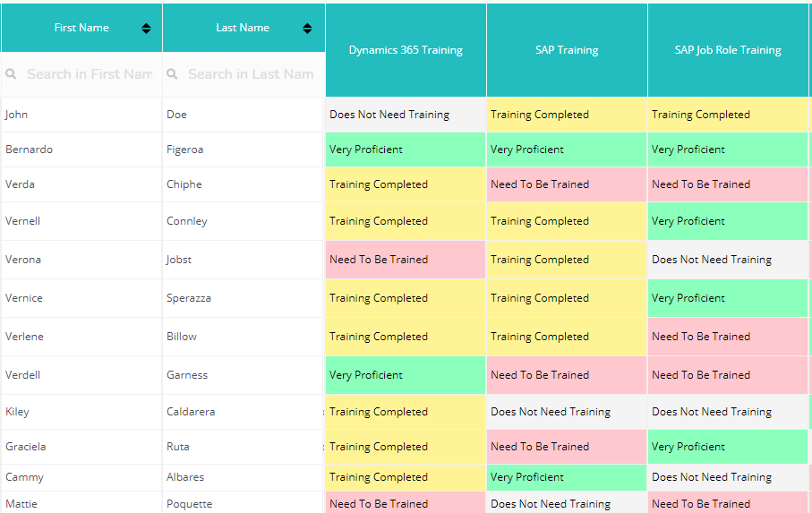Image resolution: width=812 pixels, height=513 pixels.
Task: Select last name Poquette
Action: click(x=189, y=504)
